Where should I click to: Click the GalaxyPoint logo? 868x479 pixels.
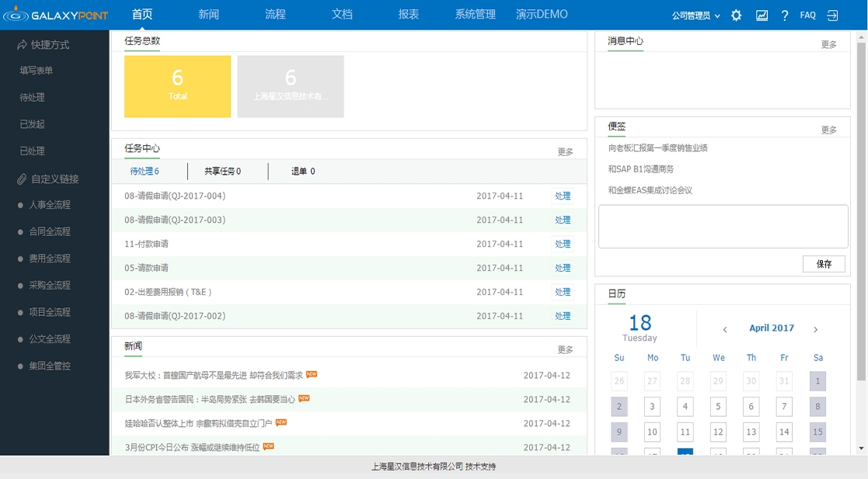[x=55, y=15]
